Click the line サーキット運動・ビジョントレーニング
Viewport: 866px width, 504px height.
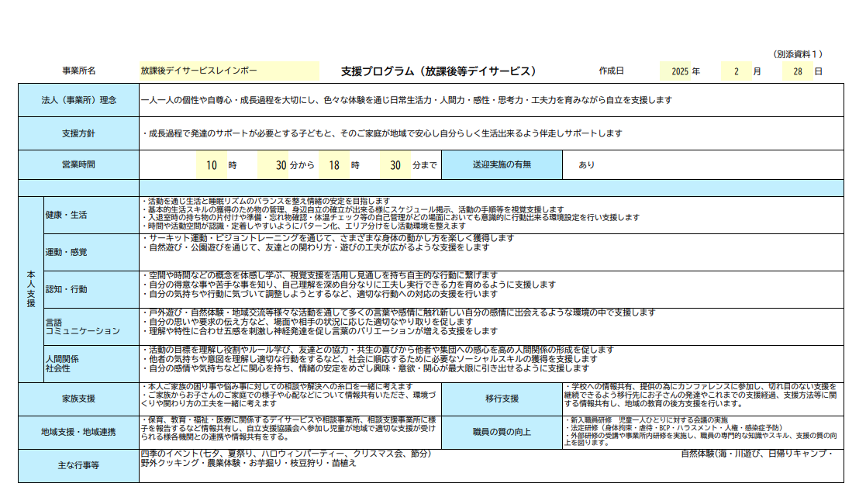[327, 238]
